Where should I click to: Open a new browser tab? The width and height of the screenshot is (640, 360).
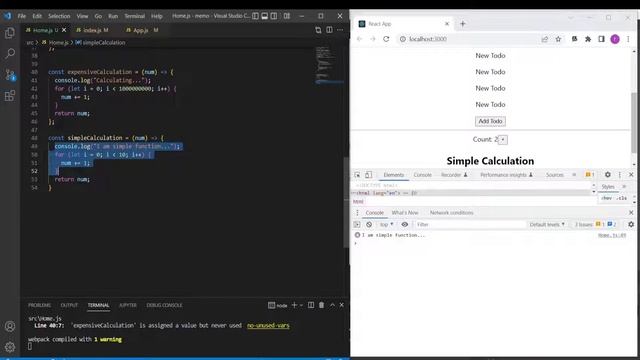pyautogui.click(x=463, y=24)
